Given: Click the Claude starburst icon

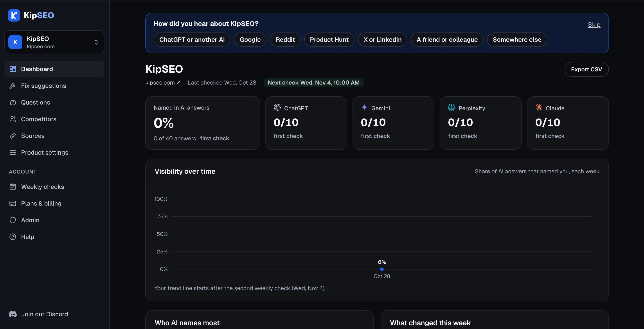Looking at the screenshot, I should 539,107.
